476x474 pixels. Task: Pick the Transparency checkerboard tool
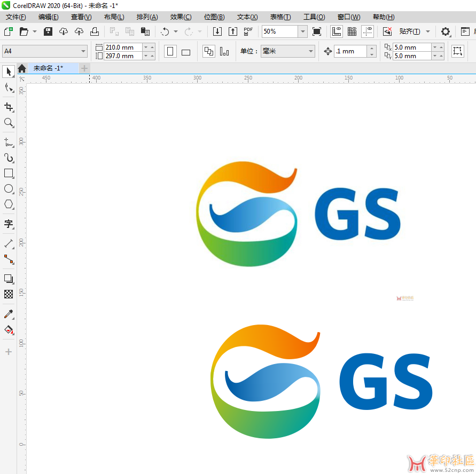[x=9, y=294]
